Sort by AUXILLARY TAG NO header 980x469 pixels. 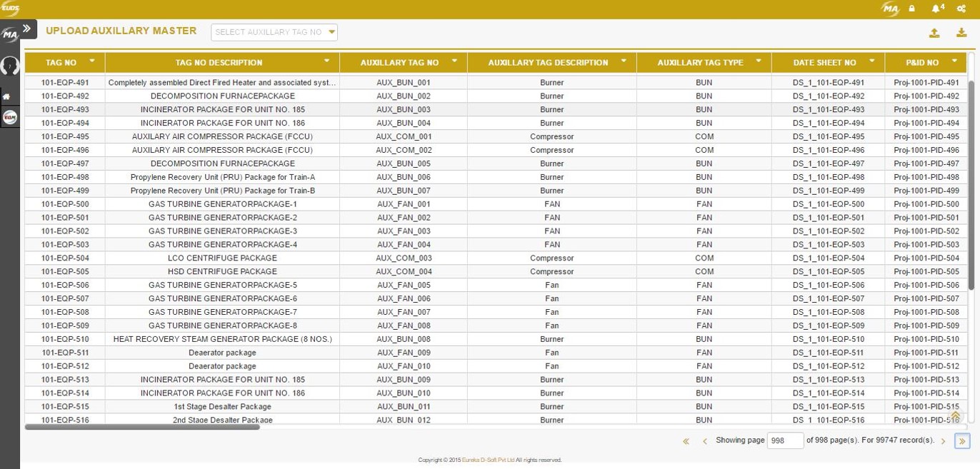(x=399, y=63)
